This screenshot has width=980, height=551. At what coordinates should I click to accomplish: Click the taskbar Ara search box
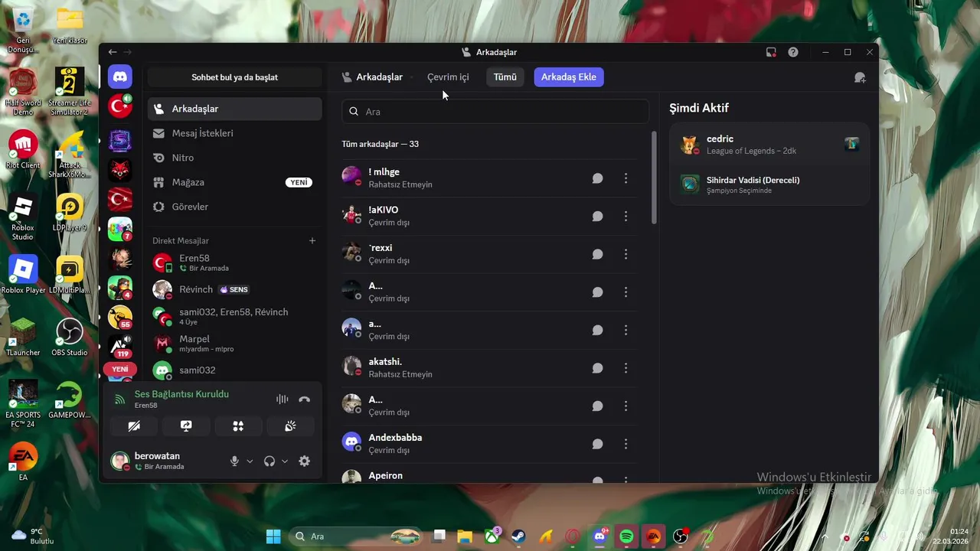tap(357, 536)
